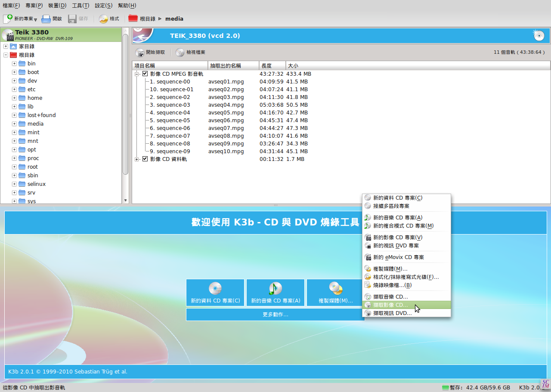The height and width of the screenshot is (392, 551).
Task: Expand the 影像 CD 資料軌 row
Action: coord(137,159)
